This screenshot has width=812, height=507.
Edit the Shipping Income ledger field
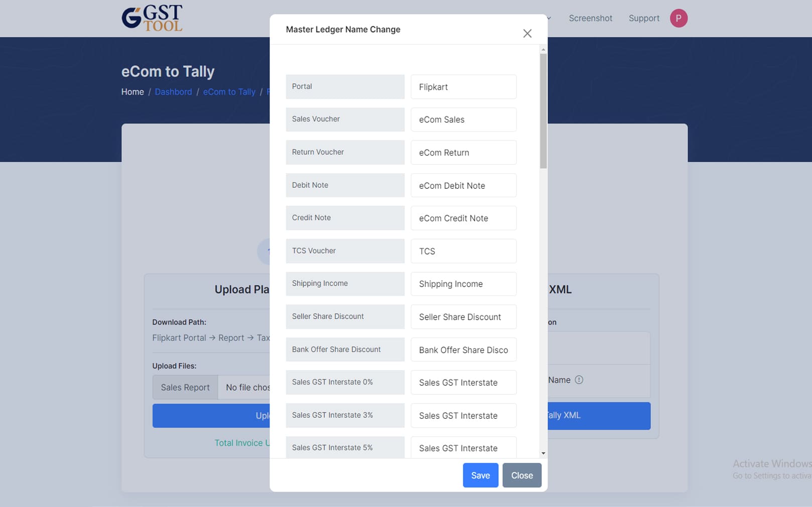tap(463, 284)
